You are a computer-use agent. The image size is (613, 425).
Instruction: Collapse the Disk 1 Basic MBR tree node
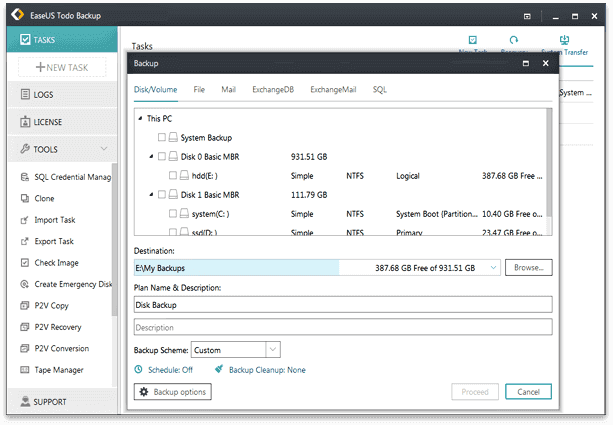150,195
